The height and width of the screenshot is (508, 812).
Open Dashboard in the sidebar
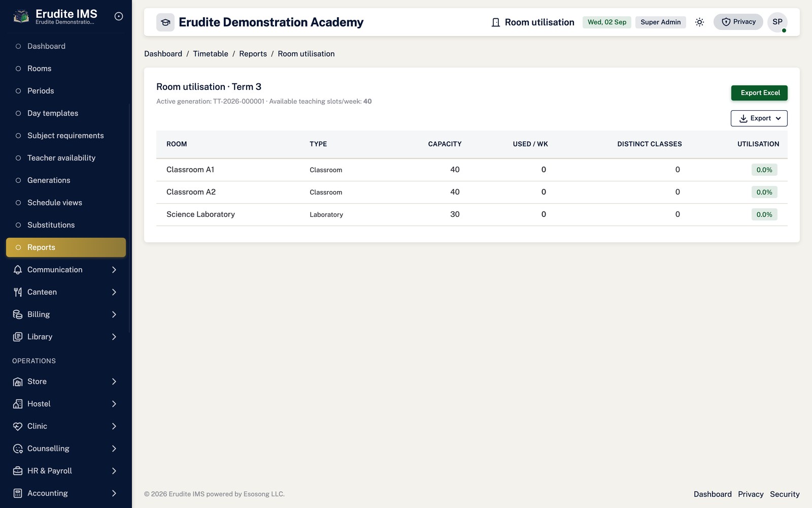(66, 46)
